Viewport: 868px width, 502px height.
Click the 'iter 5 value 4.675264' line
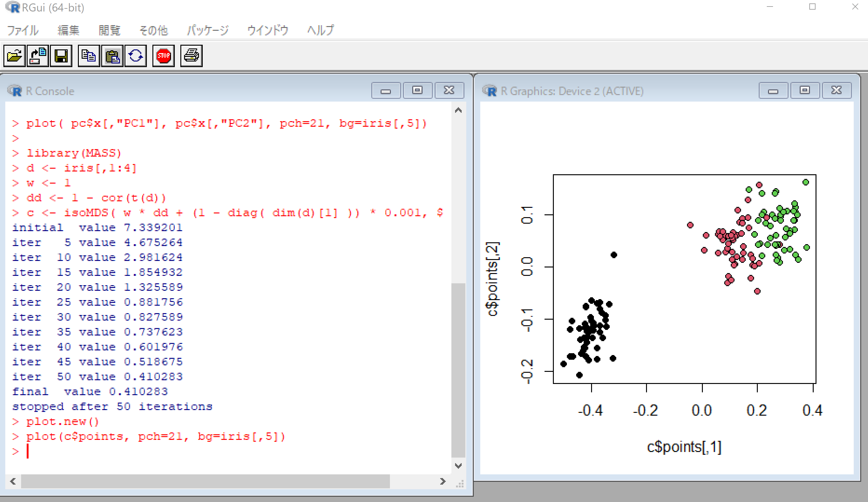97,242
